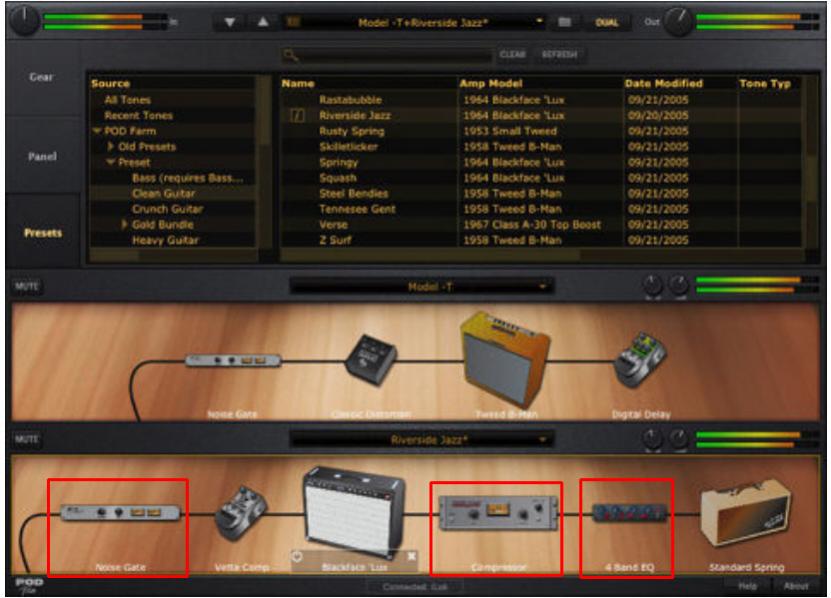Expand the Gold Bundle folder
This screenshot has height=598, width=831.
125,224
